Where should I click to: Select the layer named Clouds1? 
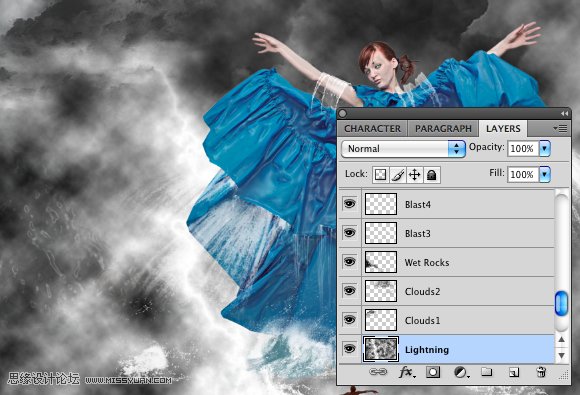(423, 320)
